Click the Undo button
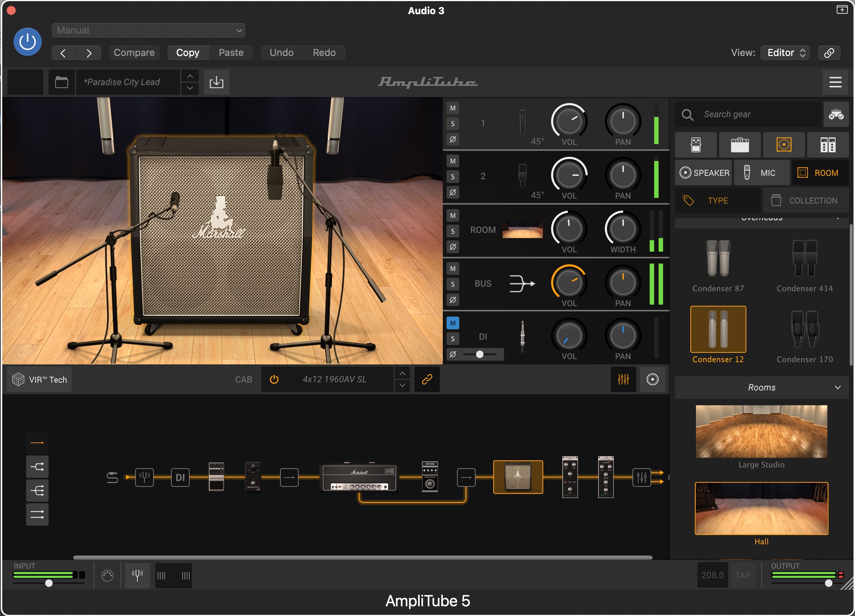Viewport: 855px width, 616px height. (x=281, y=52)
